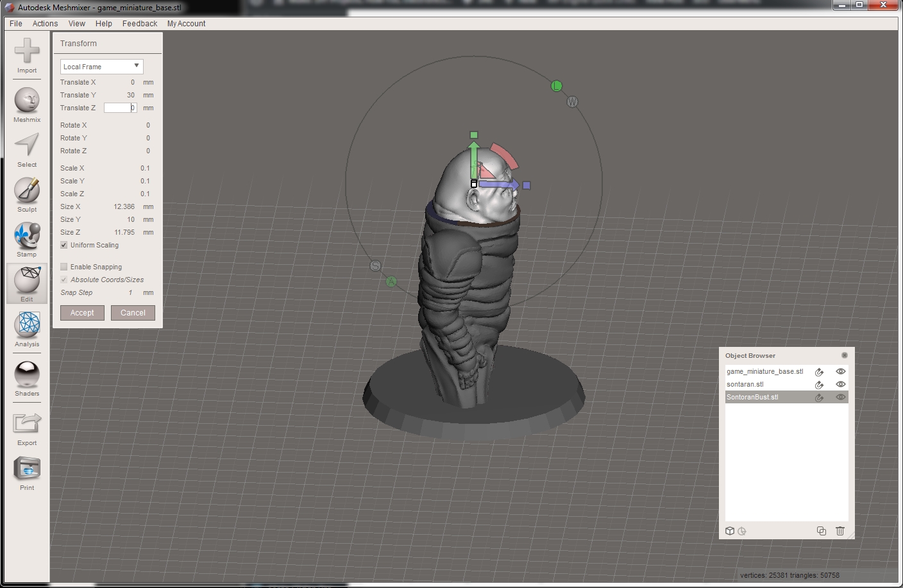903x588 pixels.
Task: Open the File menu
Action: pyautogui.click(x=16, y=24)
